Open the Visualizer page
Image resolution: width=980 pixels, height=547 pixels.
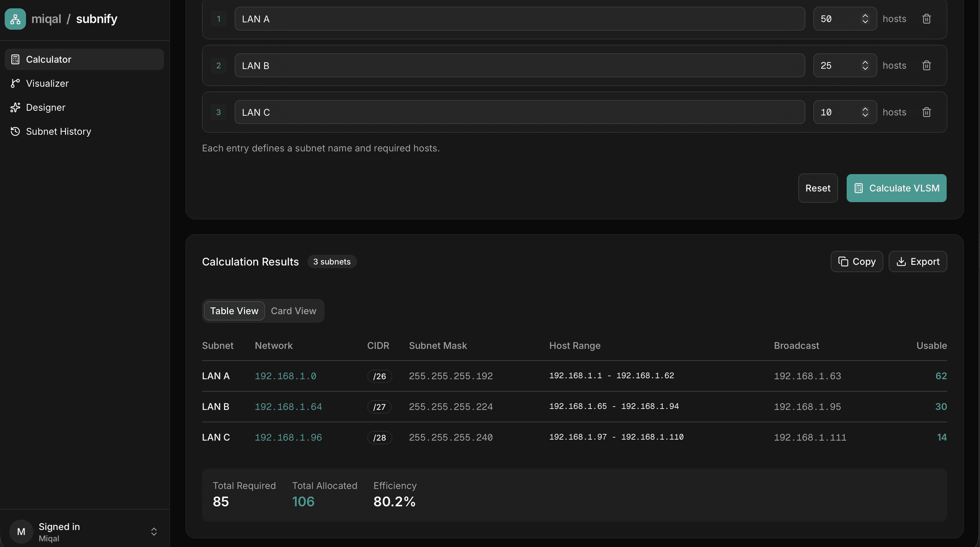pos(47,83)
